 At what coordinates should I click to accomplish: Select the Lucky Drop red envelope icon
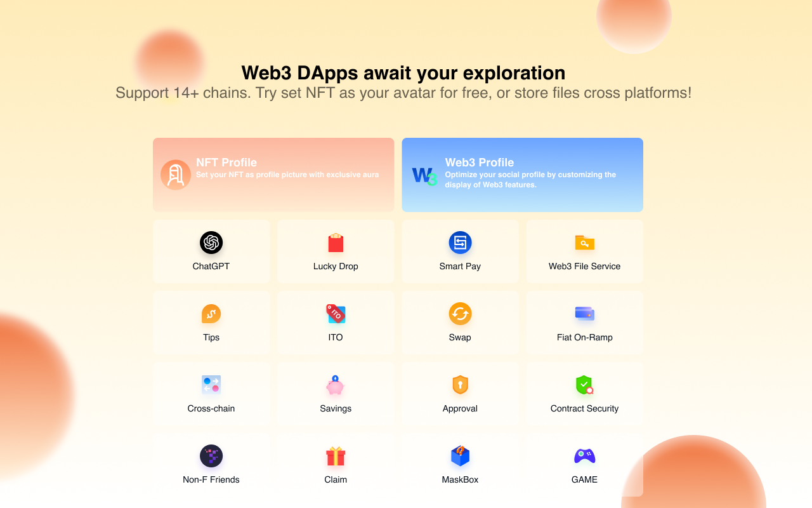coord(335,243)
